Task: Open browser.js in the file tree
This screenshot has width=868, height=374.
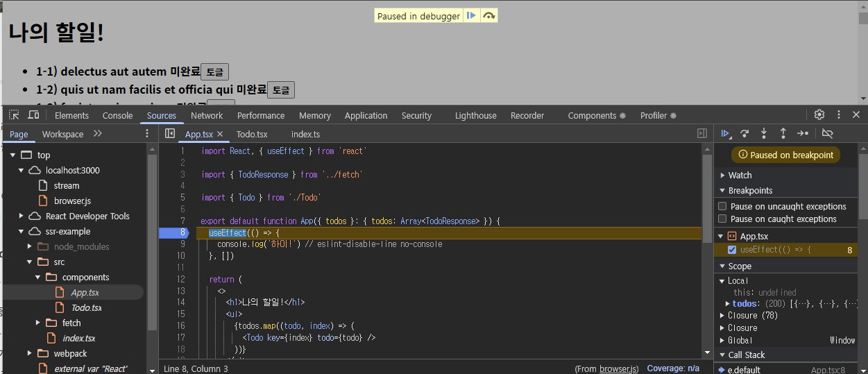Action: click(72, 201)
